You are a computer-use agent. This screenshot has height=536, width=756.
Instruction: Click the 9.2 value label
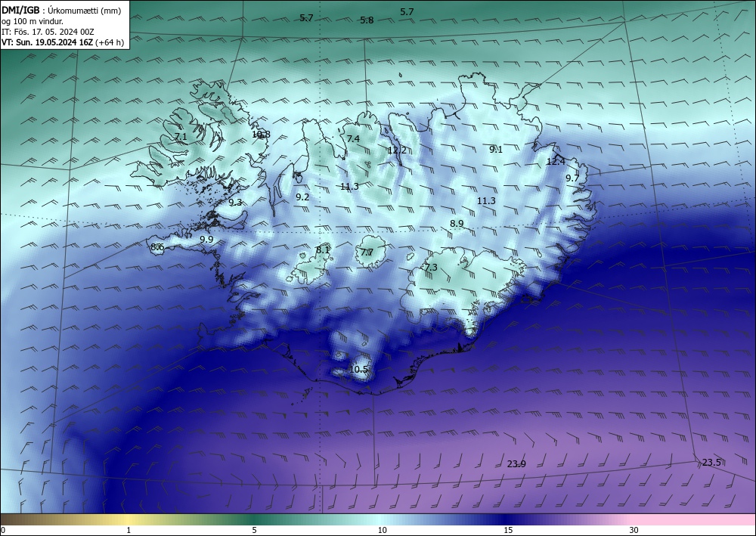[302, 197]
